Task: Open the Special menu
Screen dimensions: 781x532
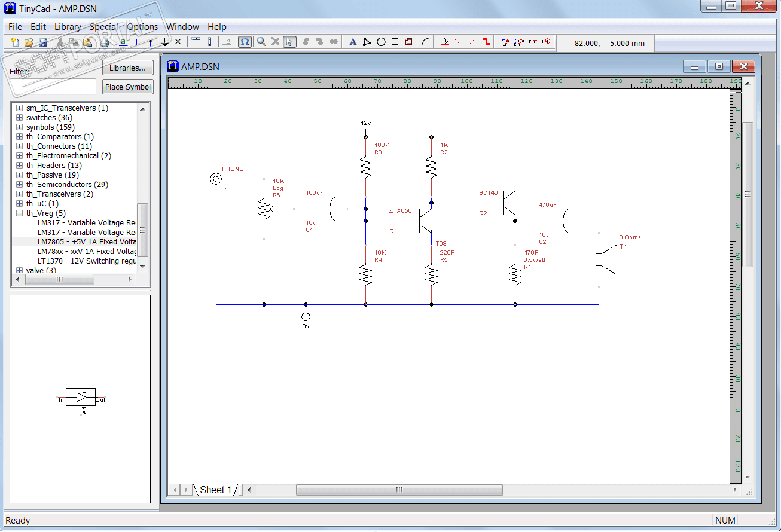Action: (x=104, y=27)
